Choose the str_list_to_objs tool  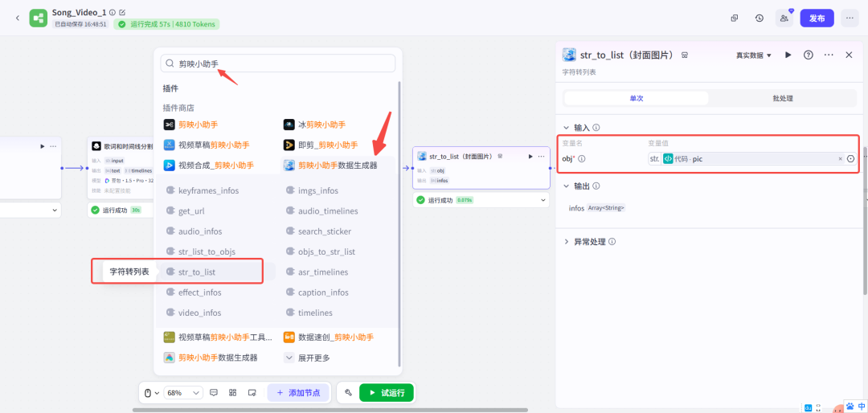(x=200, y=251)
